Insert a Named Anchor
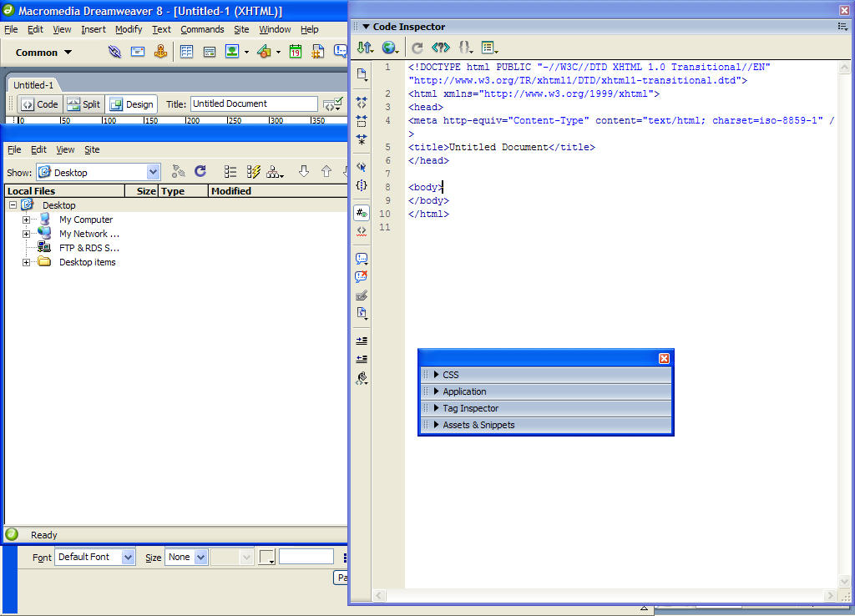Viewport: 855px width, 616px height. tap(161, 52)
